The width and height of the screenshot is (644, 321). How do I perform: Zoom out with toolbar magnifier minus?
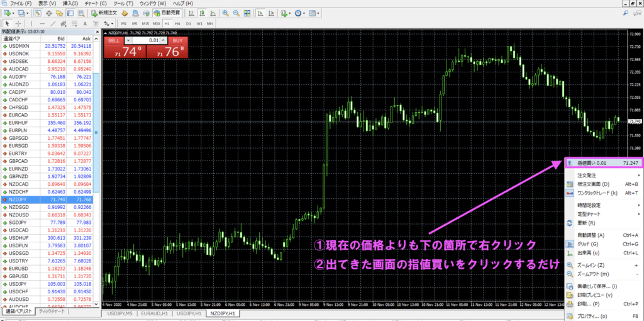pyautogui.click(x=236, y=13)
